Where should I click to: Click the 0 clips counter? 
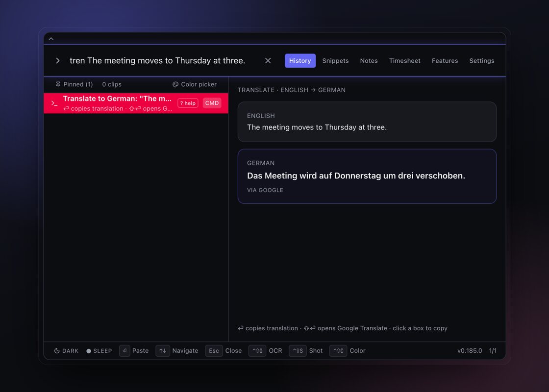[112, 84]
